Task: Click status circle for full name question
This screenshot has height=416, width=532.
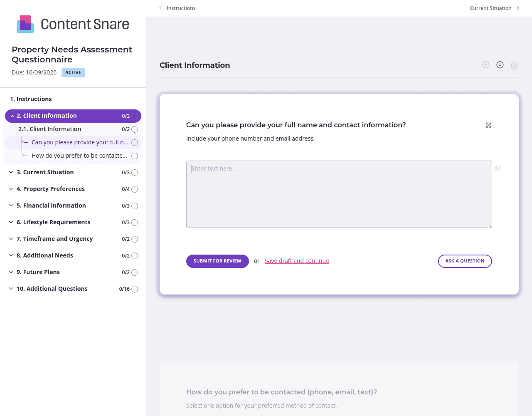Action: [135, 143]
